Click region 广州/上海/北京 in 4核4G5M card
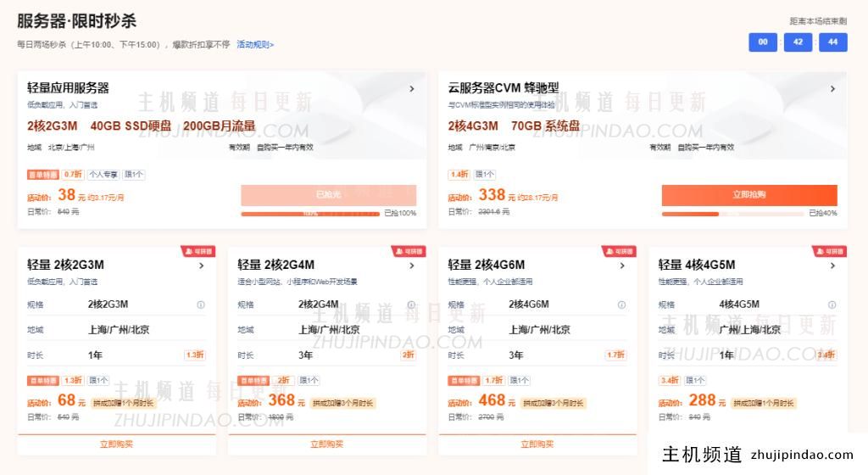 749,330
